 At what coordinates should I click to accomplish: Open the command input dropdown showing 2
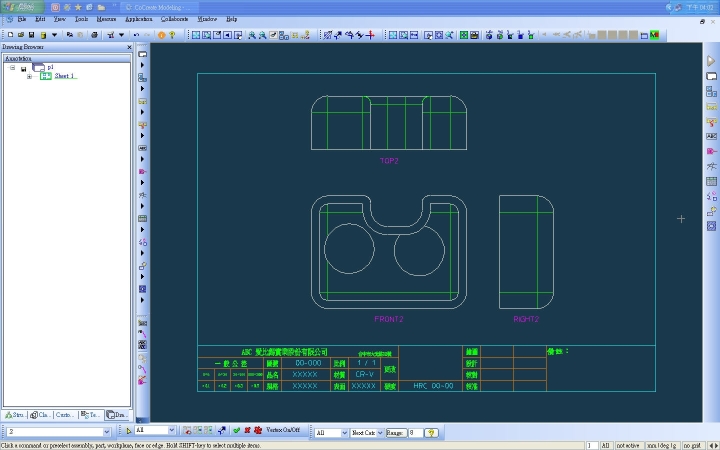[107, 432]
